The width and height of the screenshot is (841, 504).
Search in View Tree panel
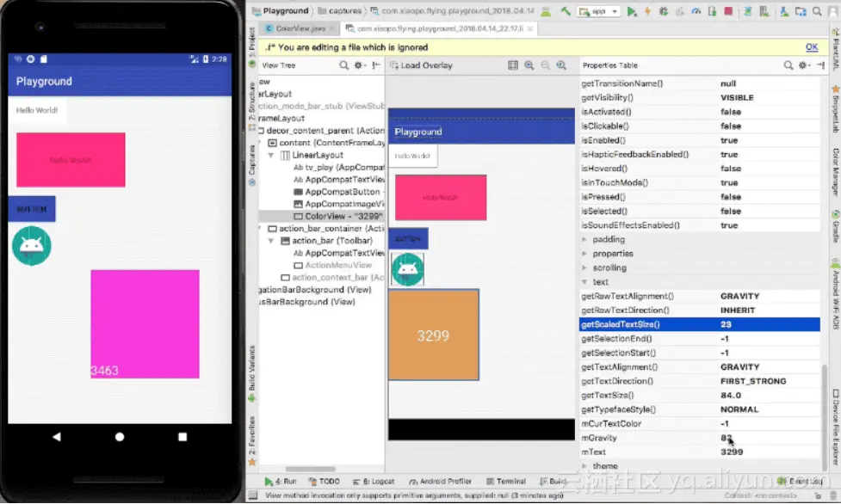coord(343,65)
